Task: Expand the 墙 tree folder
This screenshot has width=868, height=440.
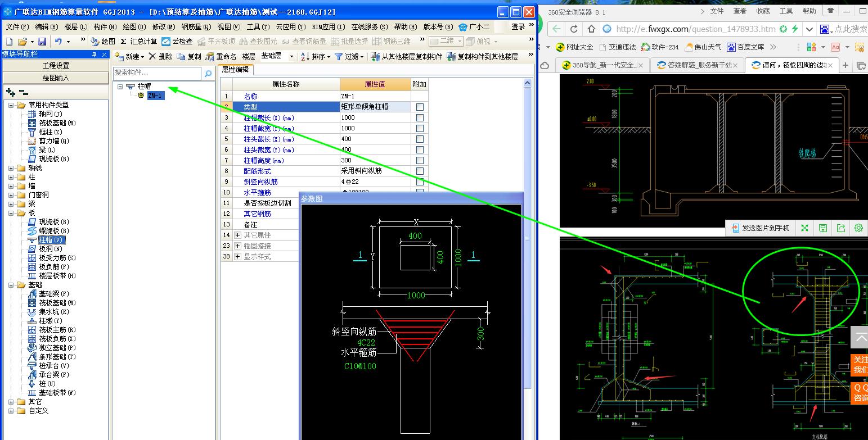Action: (11, 186)
